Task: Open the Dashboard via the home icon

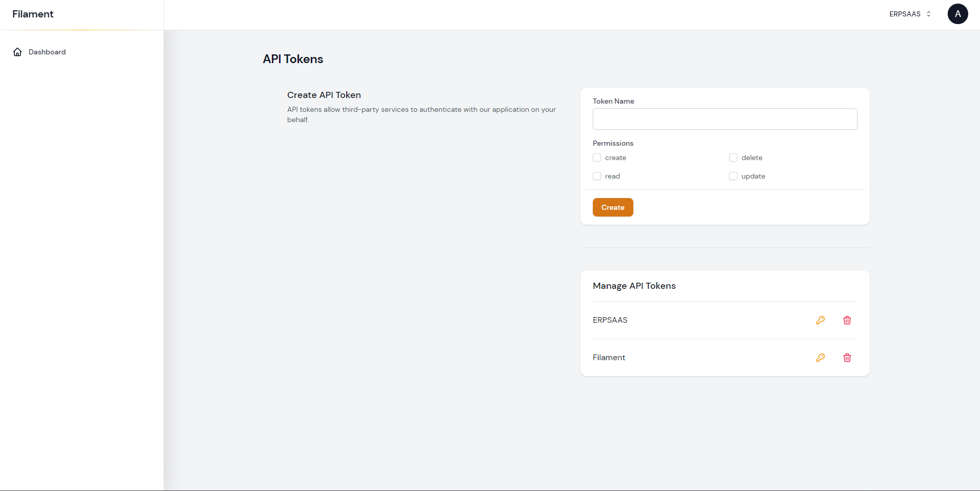Action: (x=17, y=52)
